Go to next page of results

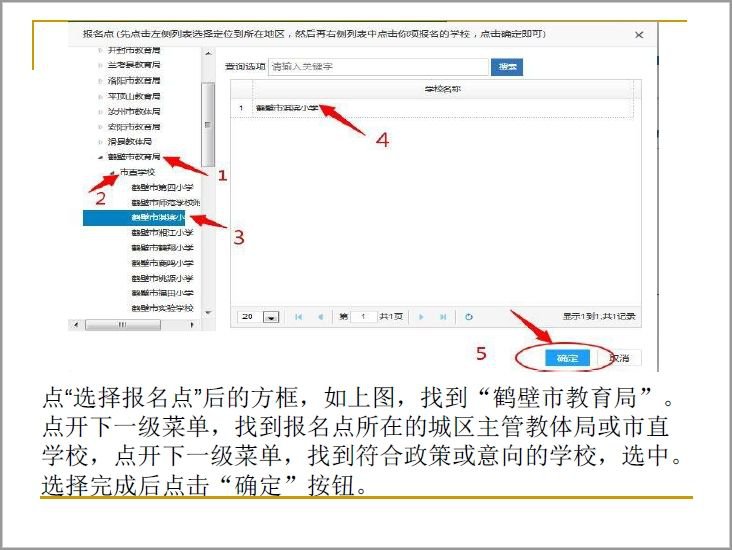(x=421, y=317)
